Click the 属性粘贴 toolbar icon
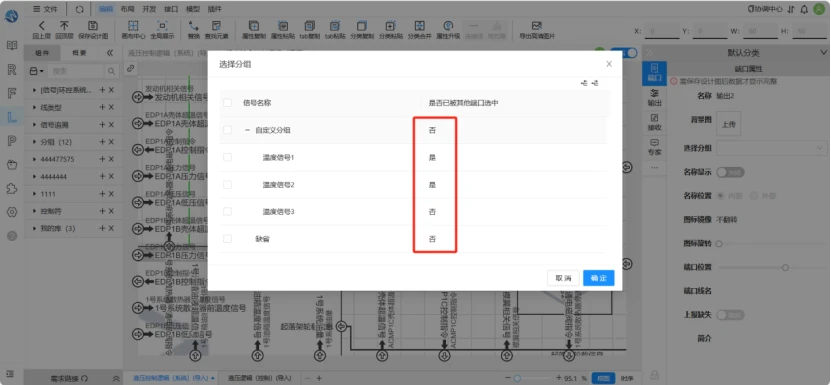Image resolution: width=831 pixels, height=385 pixels. (283, 26)
